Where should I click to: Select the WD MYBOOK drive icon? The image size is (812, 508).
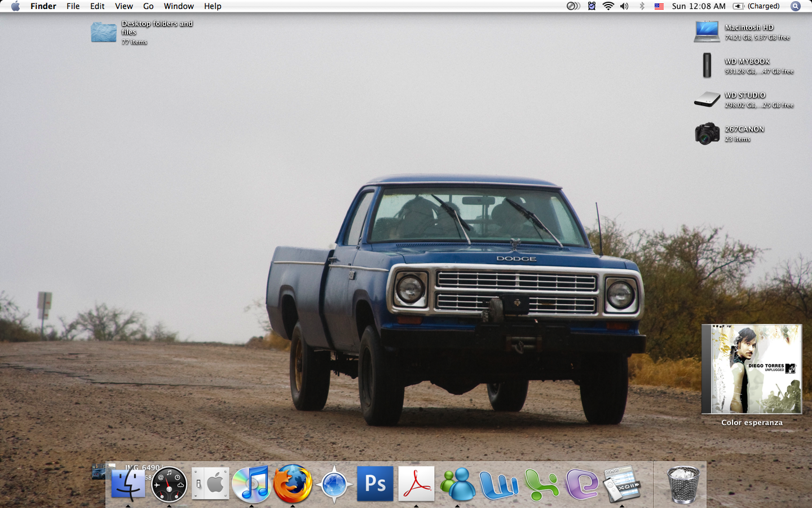pyautogui.click(x=707, y=65)
